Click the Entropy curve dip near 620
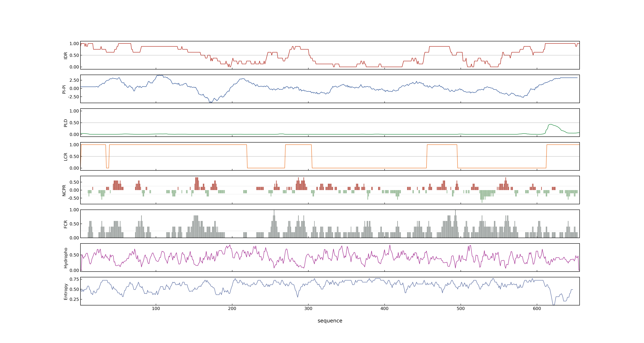This screenshot has height=343, width=644. [x=554, y=304]
